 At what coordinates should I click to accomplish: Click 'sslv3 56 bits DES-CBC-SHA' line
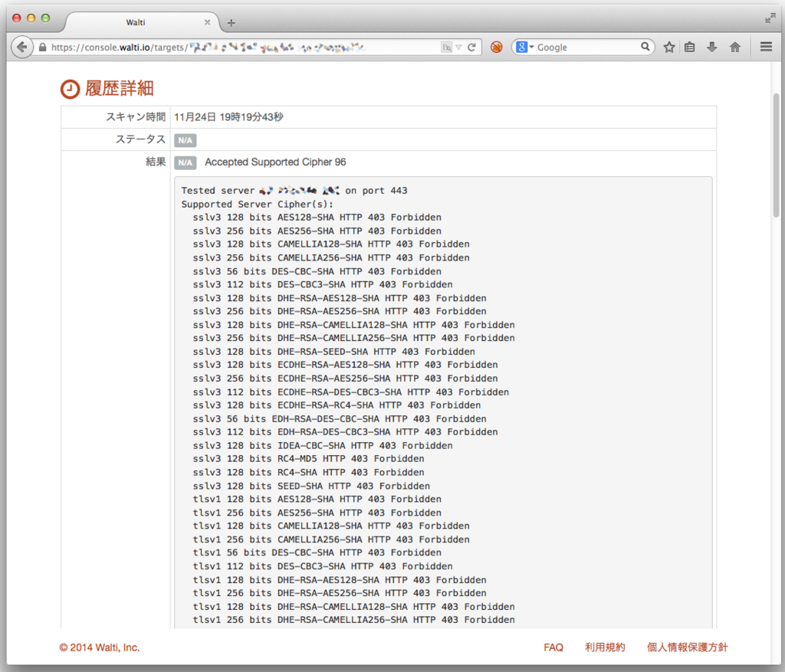317,271
